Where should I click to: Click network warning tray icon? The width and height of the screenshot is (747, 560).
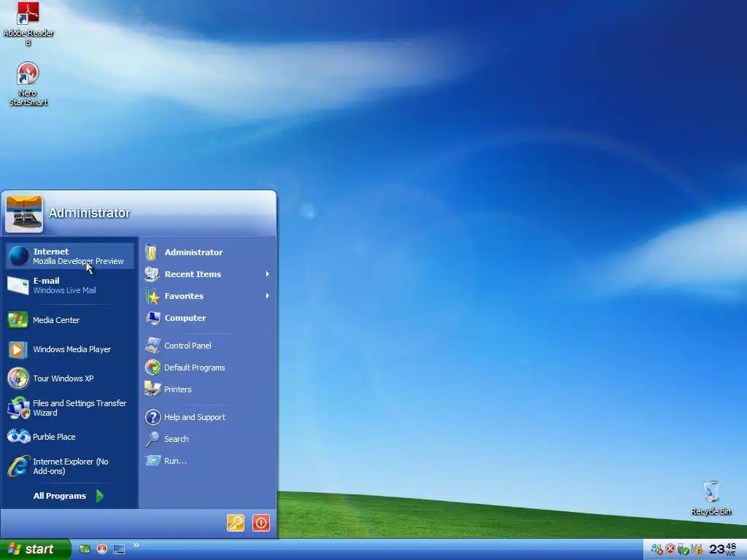[x=697, y=550]
